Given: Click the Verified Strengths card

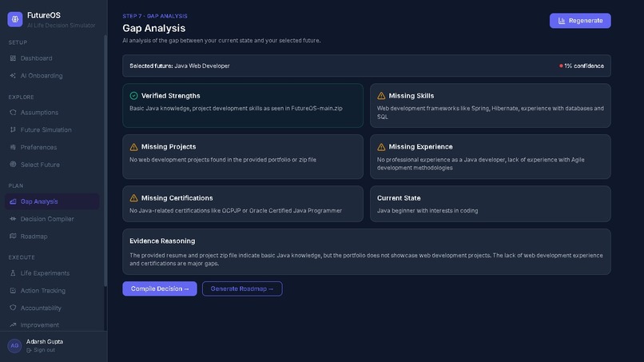Looking at the screenshot, I should [243, 105].
